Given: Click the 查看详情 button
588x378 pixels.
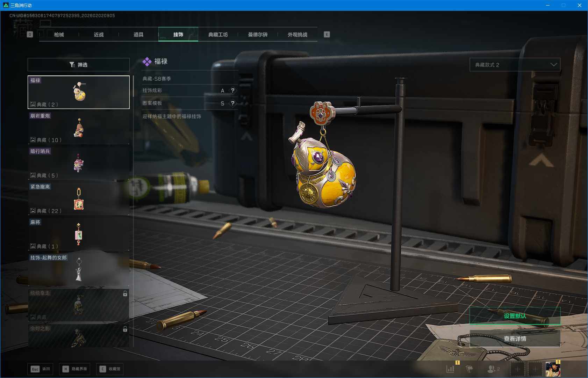Looking at the screenshot, I should point(515,339).
